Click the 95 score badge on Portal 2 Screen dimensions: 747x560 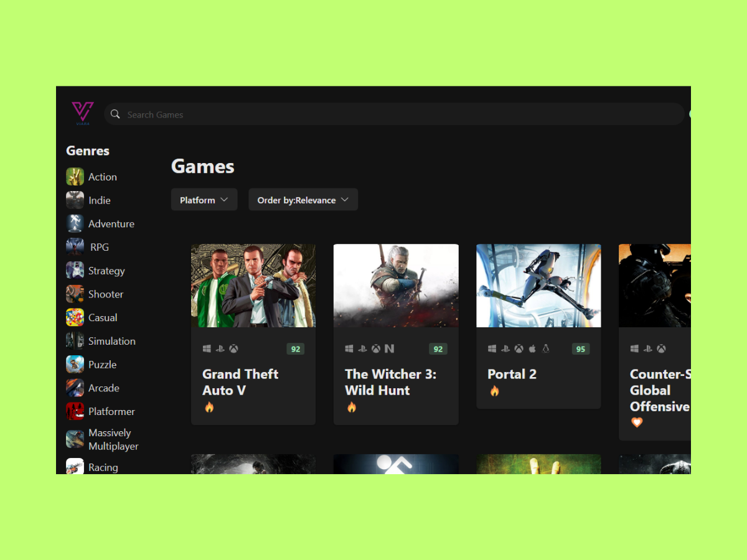click(x=581, y=349)
